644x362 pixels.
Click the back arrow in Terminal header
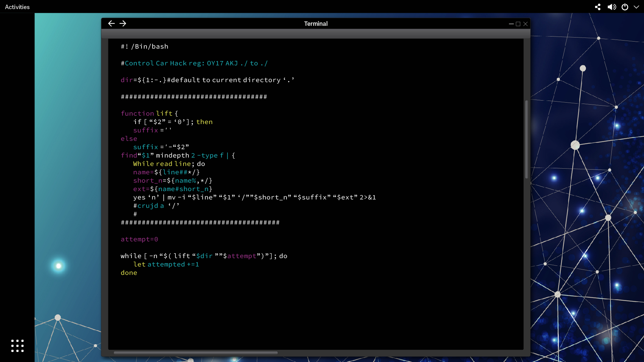[x=111, y=23]
